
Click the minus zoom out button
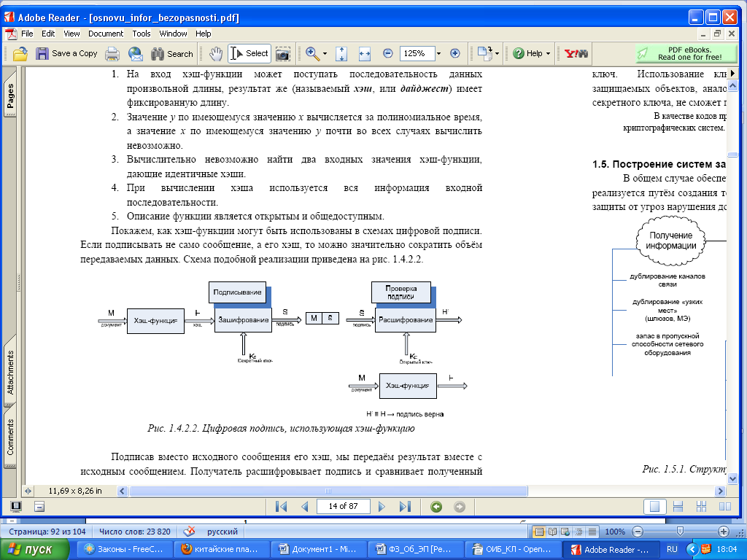pyautogui.click(x=388, y=53)
